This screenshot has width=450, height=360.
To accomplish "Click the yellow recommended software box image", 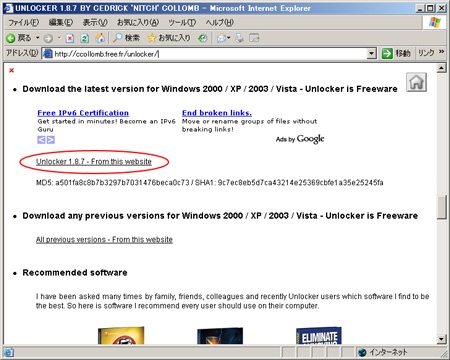I will point(121,335).
